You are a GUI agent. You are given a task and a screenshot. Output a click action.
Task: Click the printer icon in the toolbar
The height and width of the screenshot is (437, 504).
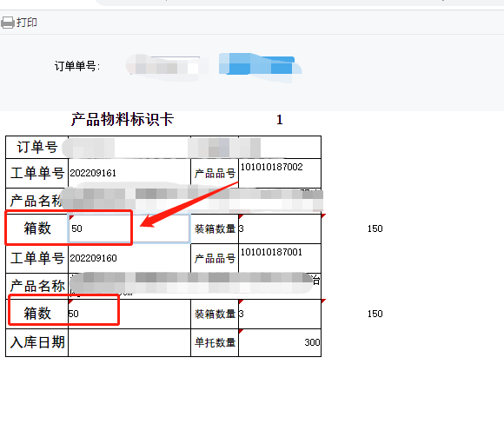point(8,23)
